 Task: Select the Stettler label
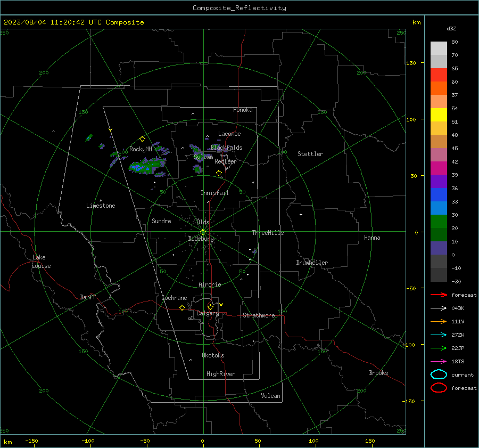pyautogui.click(x=310, y=154)
